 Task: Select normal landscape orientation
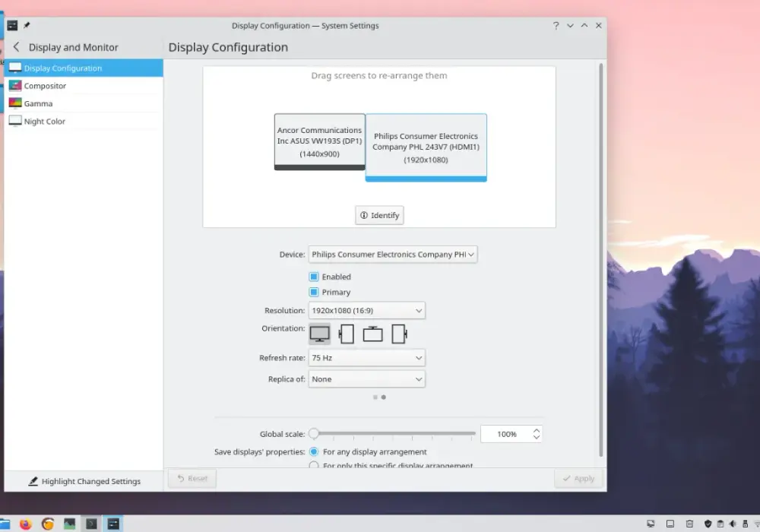click(319, 334)
